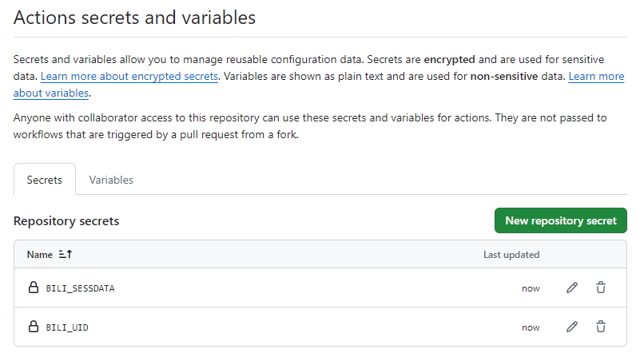This screenshot has width=644, height=361.
Task: Remove BILI_UID via its trash icon
Action: (601, 327)
